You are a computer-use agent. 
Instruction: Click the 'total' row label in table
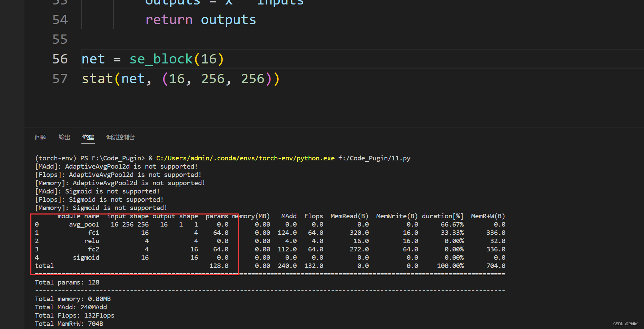(44, 266)
